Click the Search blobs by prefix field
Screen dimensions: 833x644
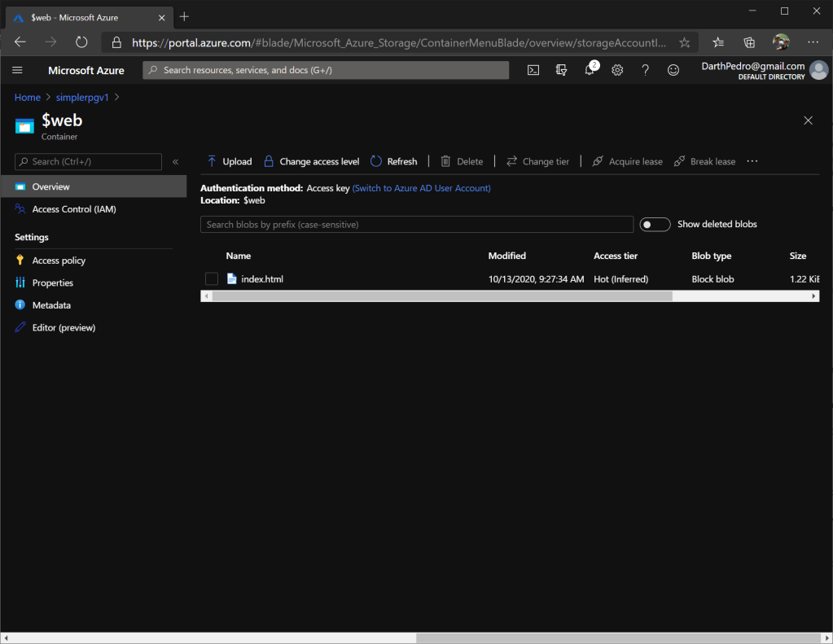coord(416,225)
